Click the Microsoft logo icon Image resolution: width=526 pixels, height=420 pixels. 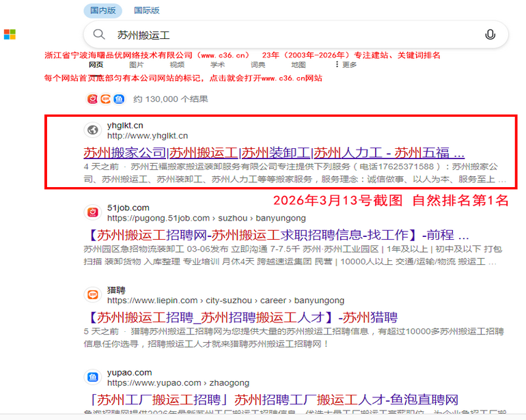click(10, 35)
